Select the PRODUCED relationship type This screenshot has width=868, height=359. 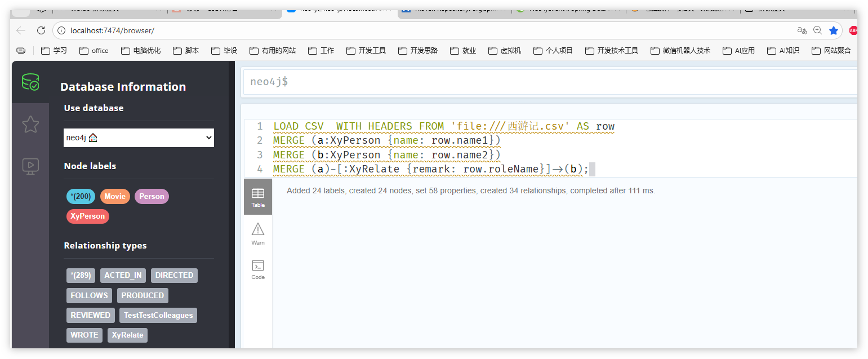click(143, 295)
